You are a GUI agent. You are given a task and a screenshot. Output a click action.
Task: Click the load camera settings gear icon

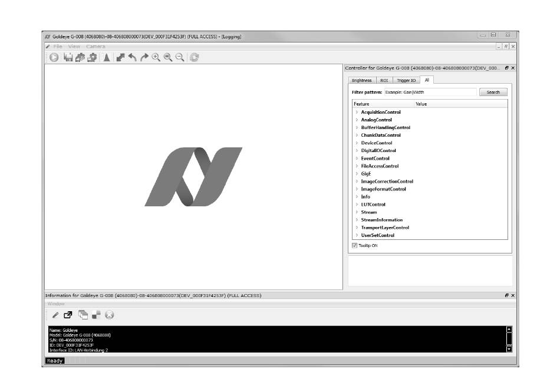(x=80, y=57)
